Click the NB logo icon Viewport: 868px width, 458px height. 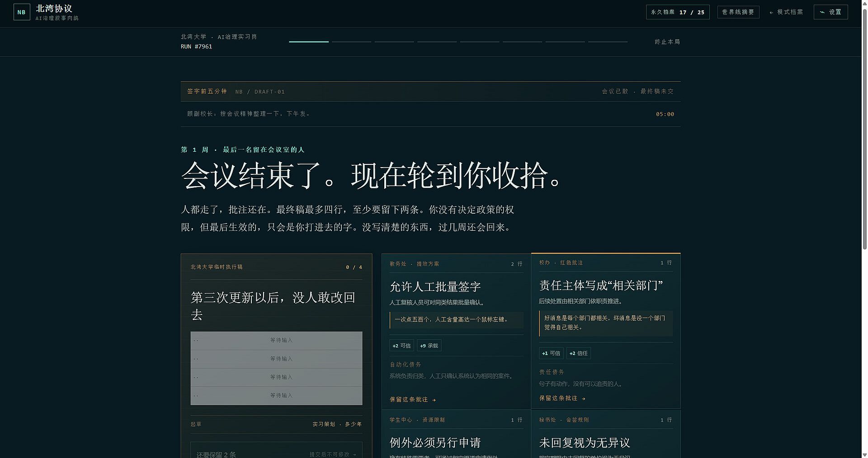click(x=22, y=12)
